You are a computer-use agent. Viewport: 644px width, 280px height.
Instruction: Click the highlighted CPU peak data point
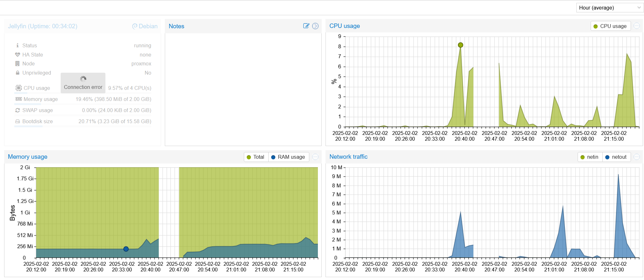point(460,45)
